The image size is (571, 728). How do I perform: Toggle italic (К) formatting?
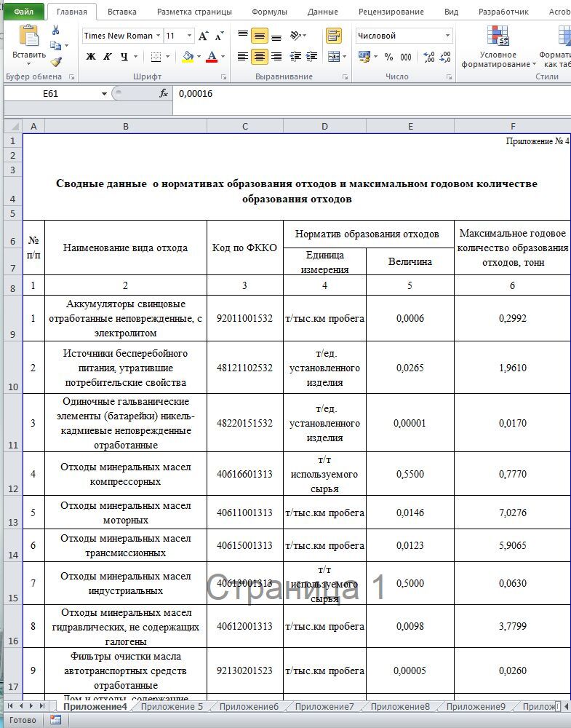click(107, 57)
